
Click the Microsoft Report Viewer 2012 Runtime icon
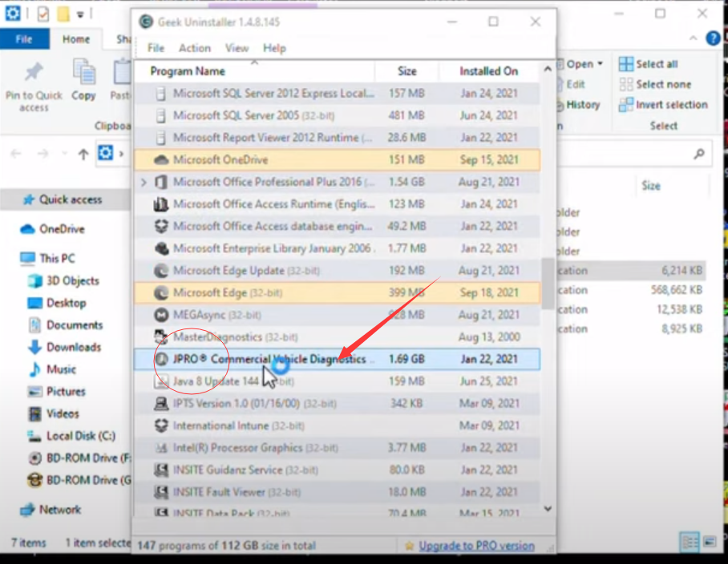(x=161, y=138)
